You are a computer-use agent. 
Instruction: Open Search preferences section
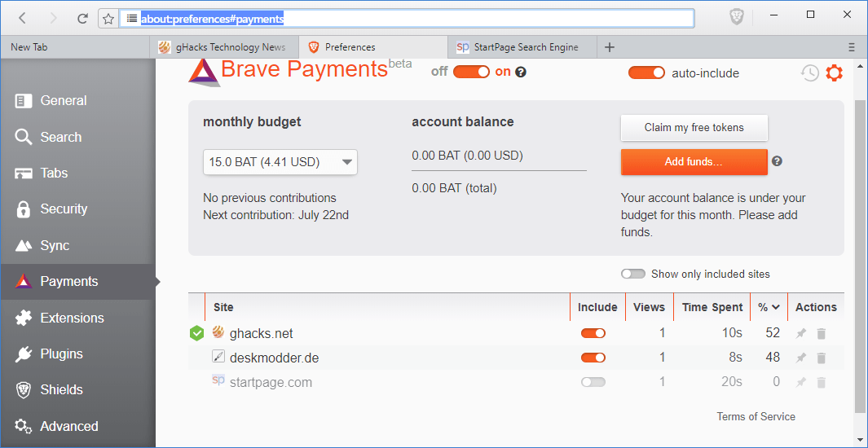pos(77,137)
